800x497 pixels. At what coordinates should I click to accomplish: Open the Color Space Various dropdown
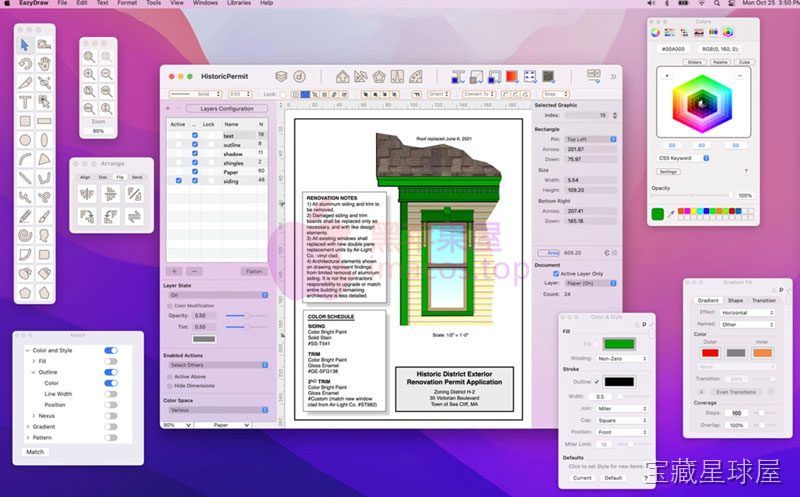(218, 410)
